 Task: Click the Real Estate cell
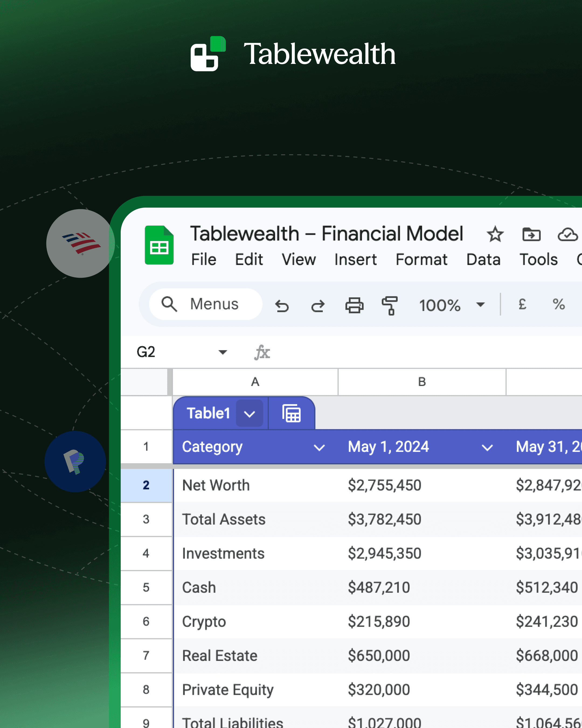[x=256, y=656]
